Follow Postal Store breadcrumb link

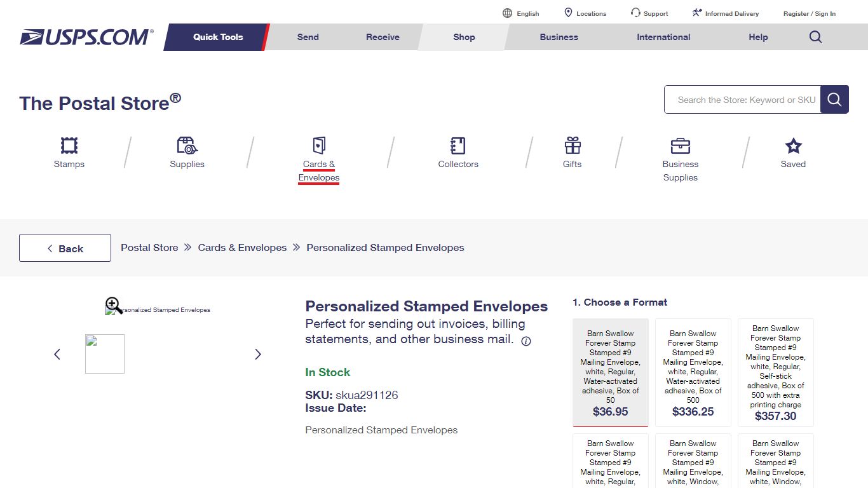[x=149, y=248]
